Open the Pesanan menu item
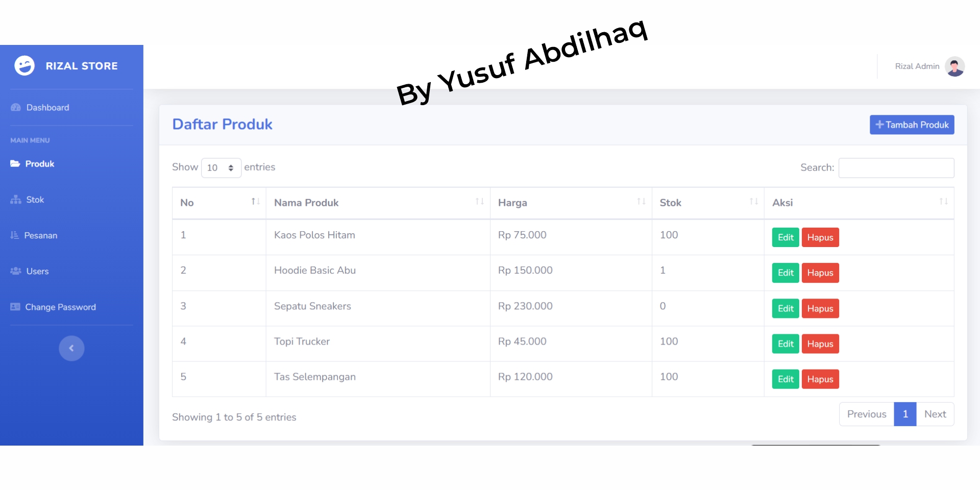The height and width of the screenshot is (490, 980). click(41, 235)
